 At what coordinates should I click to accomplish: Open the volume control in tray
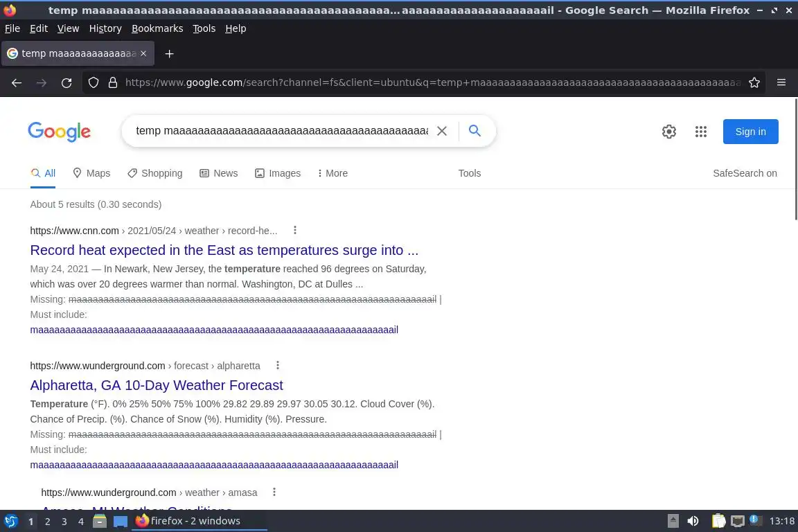[x=693, y=521]
